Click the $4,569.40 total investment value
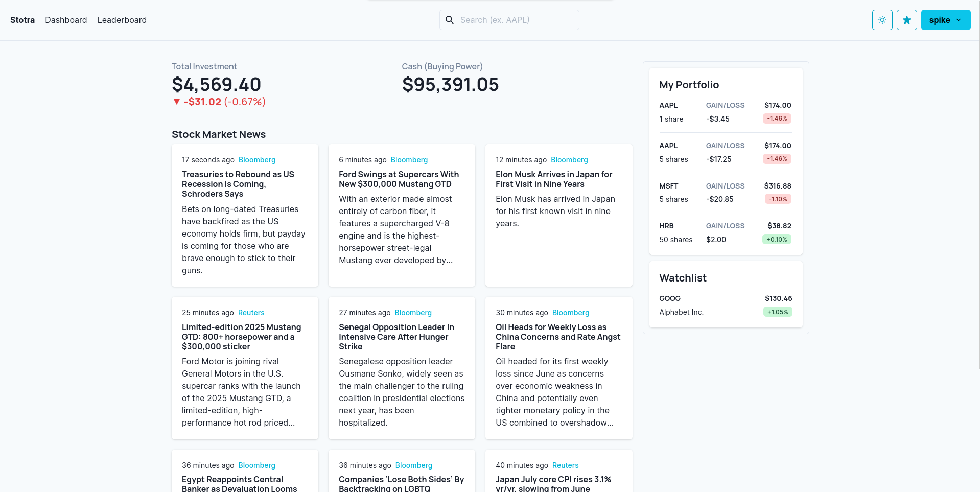 pyautogui.click(x=217, y=85)
